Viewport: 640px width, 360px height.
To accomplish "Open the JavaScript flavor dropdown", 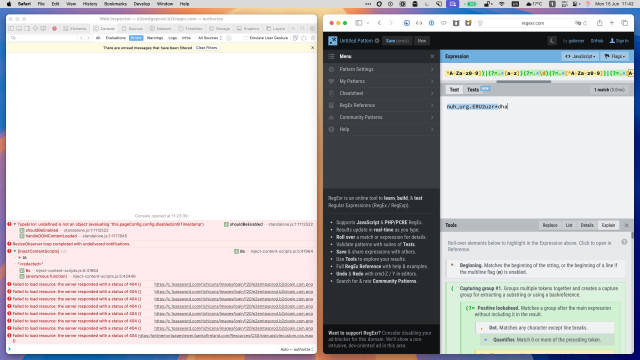I will tap(580, 56).
